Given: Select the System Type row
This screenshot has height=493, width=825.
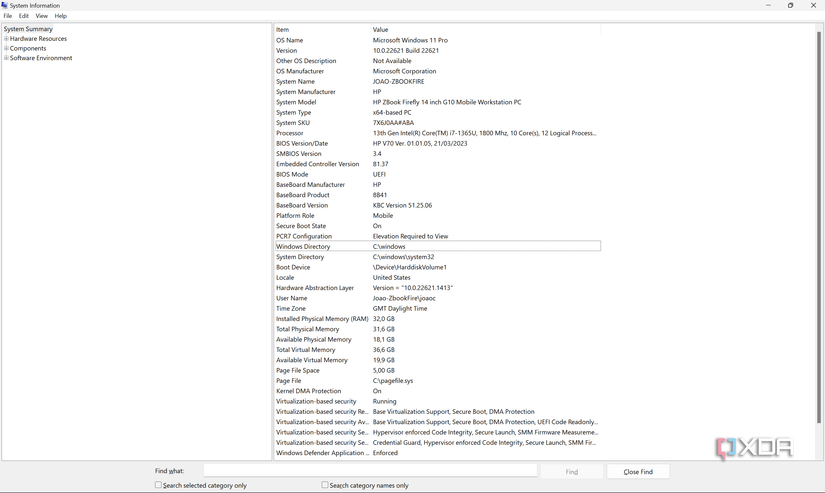Looking at the screenshot, I should [437, 113].
